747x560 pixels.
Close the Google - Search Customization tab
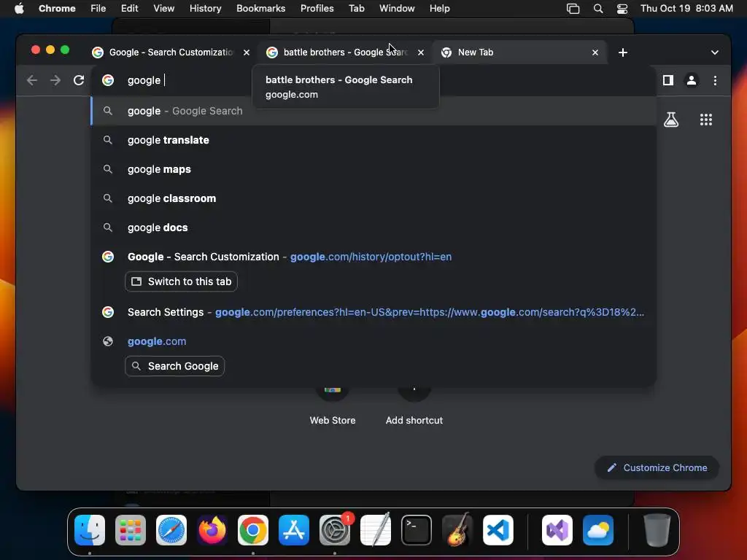coord(247,52)
